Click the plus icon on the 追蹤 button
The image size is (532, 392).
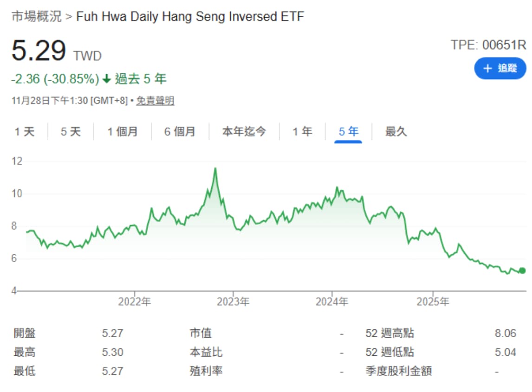tap(487, 68)
